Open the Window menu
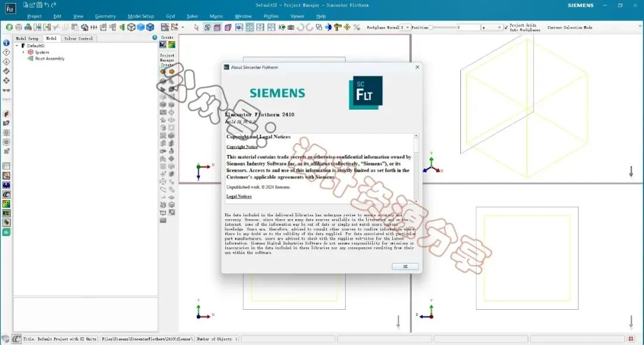 [243, 17]
